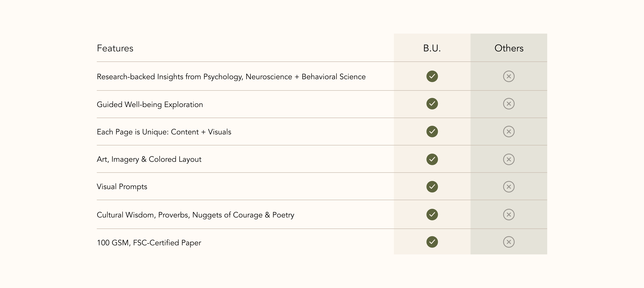Click the Others X icon for Research-backed Insights
644x288 pixels.
(509, 76)
